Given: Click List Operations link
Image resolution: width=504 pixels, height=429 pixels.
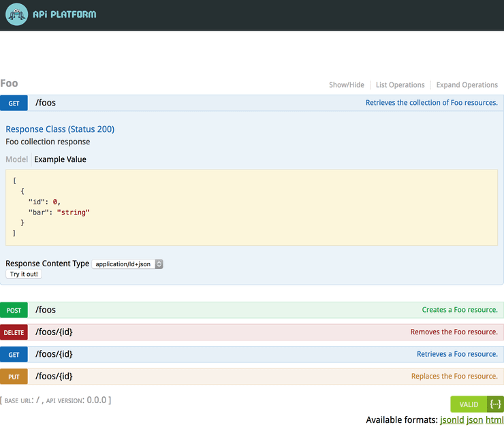Looking at the screenshot, I should (x=400, y=85).
